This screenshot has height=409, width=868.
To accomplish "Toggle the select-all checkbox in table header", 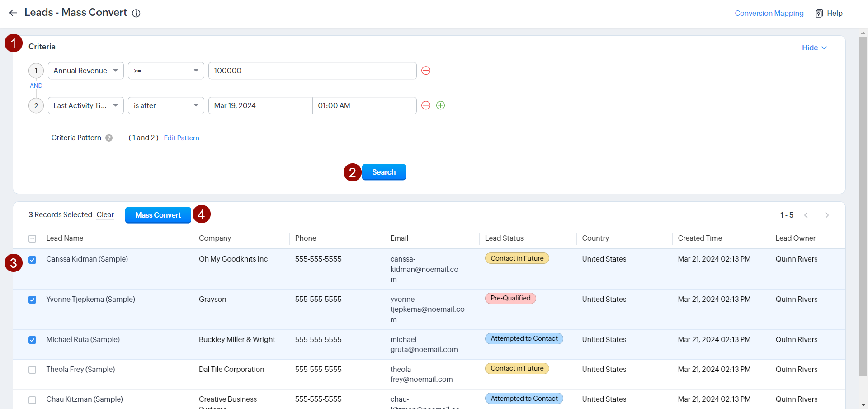I will pyautogui.click(x=33, y=239).
